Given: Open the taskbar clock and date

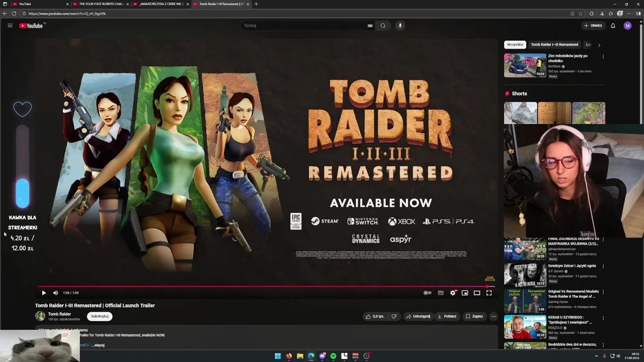Looking at the screenshot, I should tap(633, 356).
